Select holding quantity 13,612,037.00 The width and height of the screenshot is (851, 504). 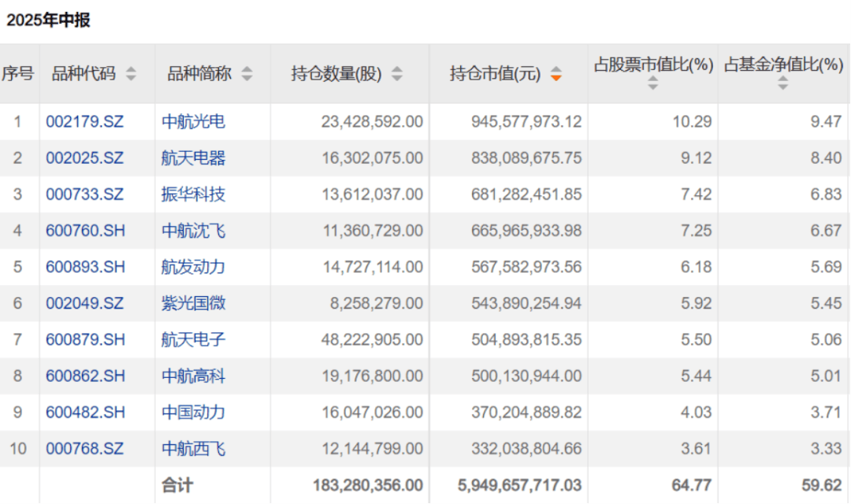tap(372, 195)
